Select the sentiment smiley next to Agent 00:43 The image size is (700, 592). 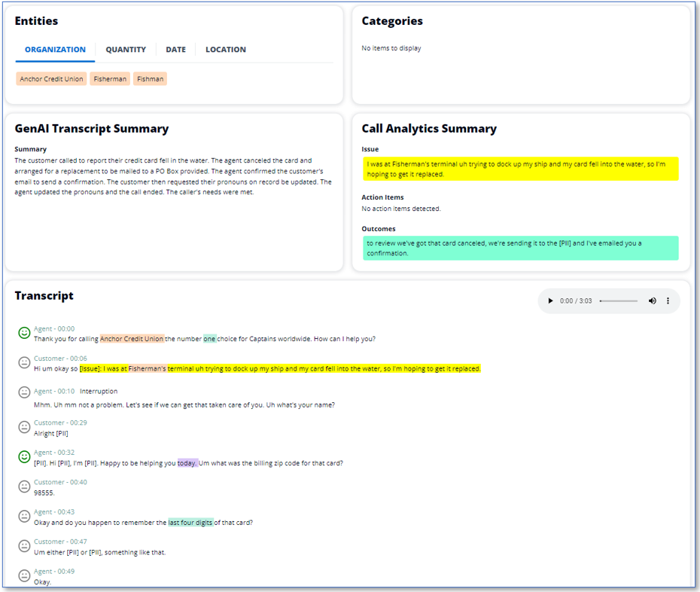(x=22, y=517)
